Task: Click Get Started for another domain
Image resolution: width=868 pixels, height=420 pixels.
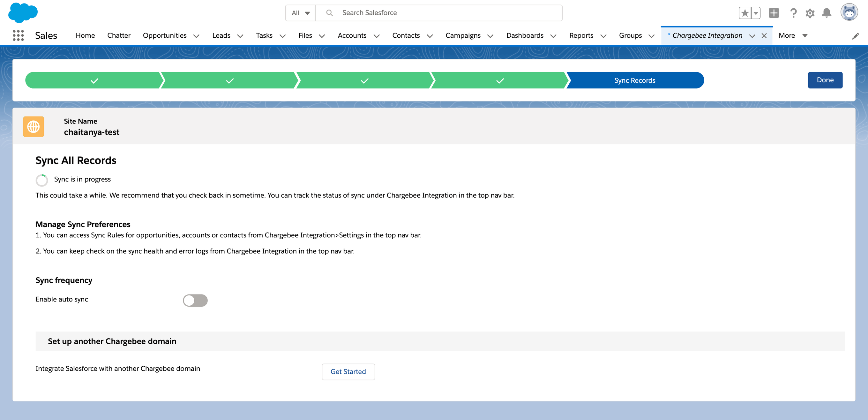Action: [348, 371]
